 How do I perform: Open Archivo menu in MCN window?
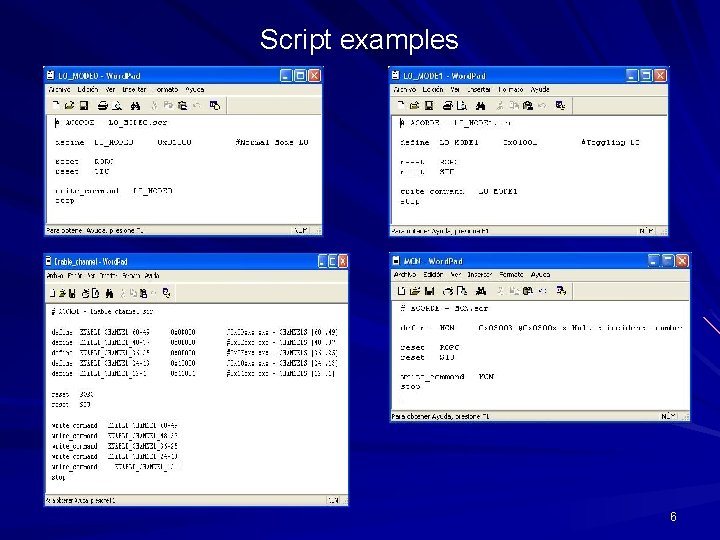(x=405, y=275)
